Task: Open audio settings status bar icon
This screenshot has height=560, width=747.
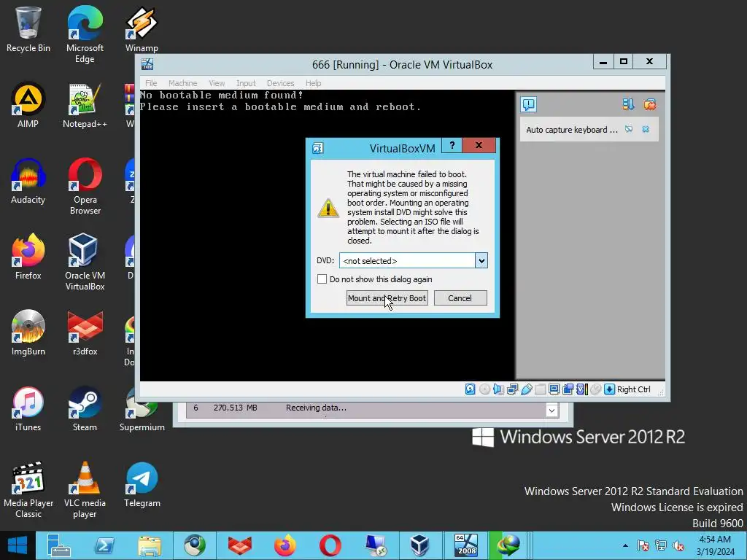Action: (x=498, y=389)
